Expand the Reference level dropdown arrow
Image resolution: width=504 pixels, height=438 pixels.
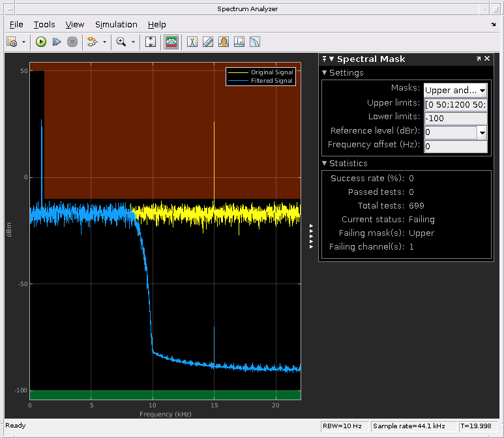pos(482,132)
